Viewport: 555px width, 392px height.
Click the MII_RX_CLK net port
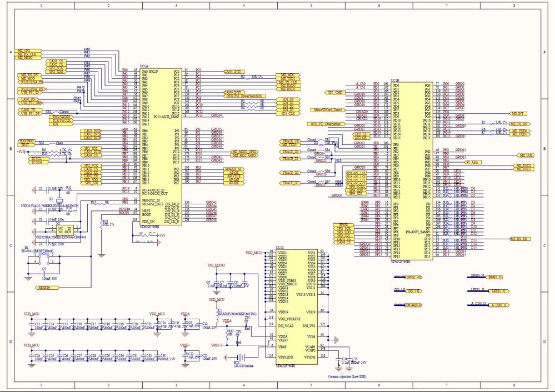[x=28, y=54]
